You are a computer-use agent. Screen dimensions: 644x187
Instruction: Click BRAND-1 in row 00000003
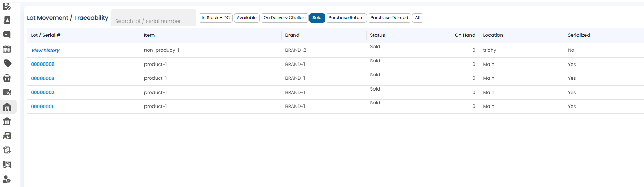(x=295, y=78)
